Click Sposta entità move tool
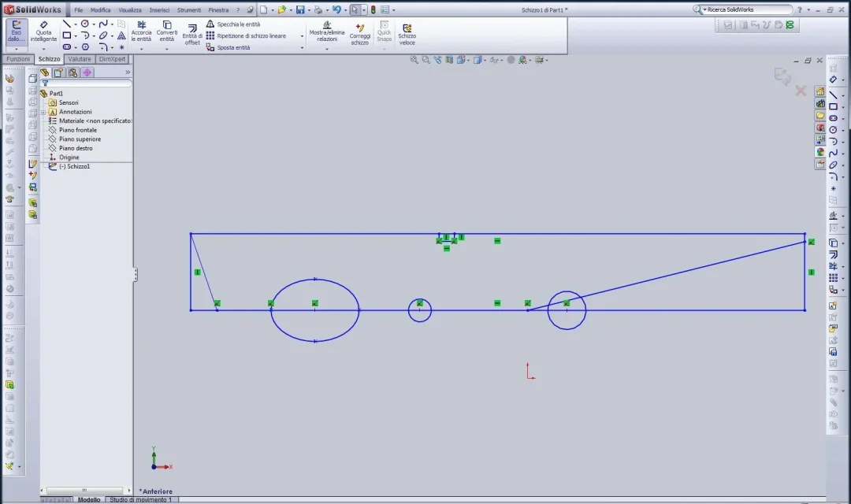This screenshot has width=851, height=504. coord(228,48)
